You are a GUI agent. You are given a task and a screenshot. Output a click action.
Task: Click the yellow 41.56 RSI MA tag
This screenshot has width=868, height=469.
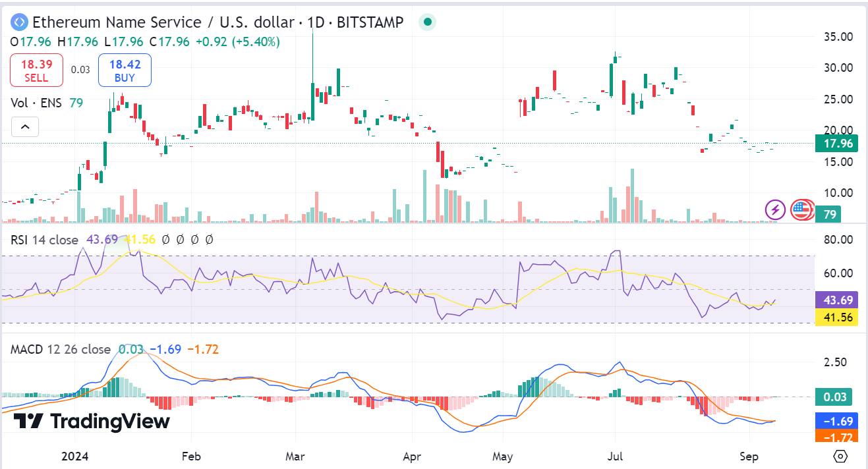pos(836,317)
